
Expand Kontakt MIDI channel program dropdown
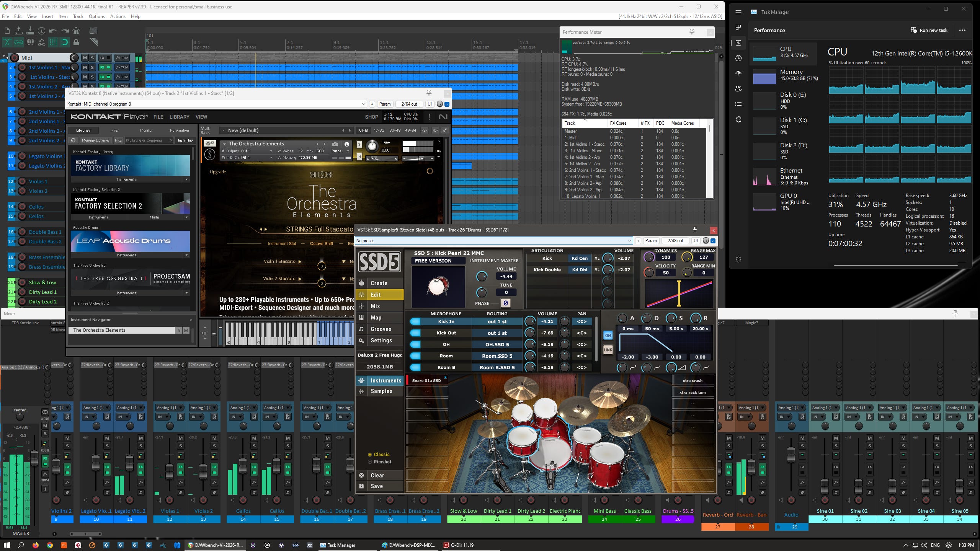point(363,104)
